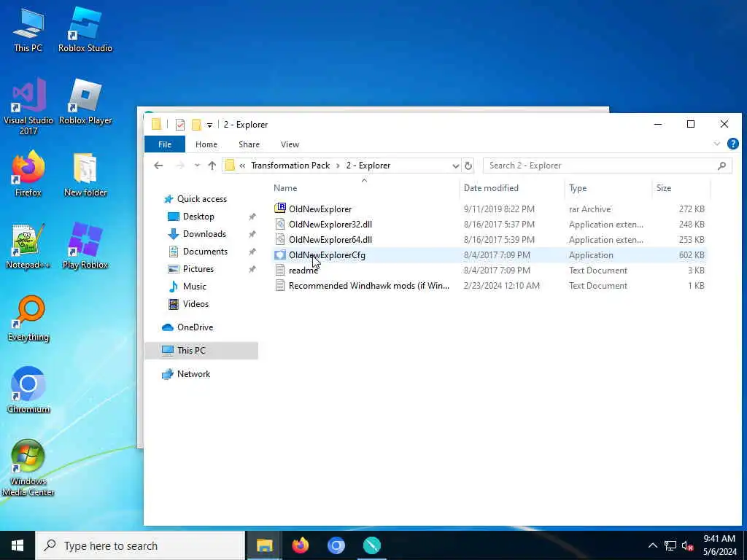
Task: Click taskbar Type here to search box
Action: (x=140, y=545)
